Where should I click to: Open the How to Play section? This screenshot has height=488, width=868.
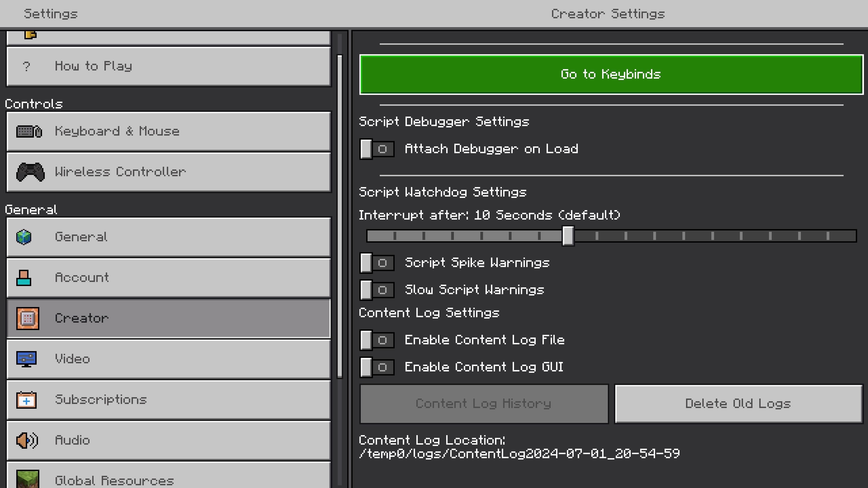(168, 66)
